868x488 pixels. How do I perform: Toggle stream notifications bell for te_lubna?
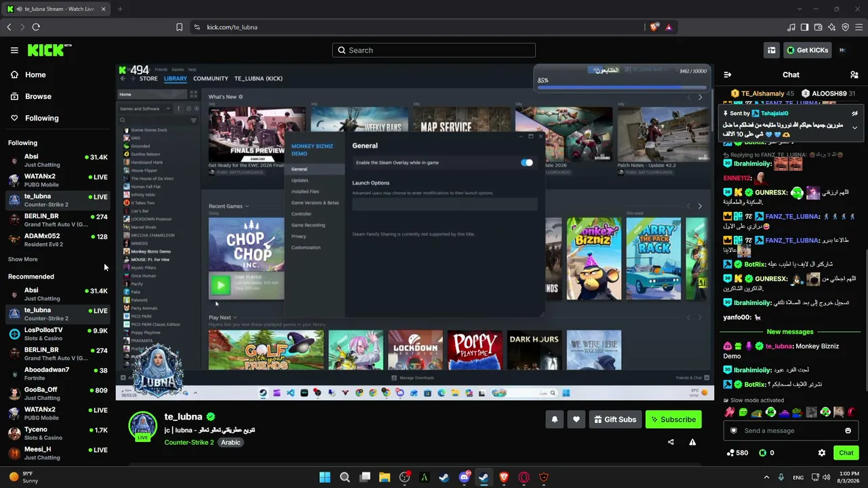click(555, 420)
